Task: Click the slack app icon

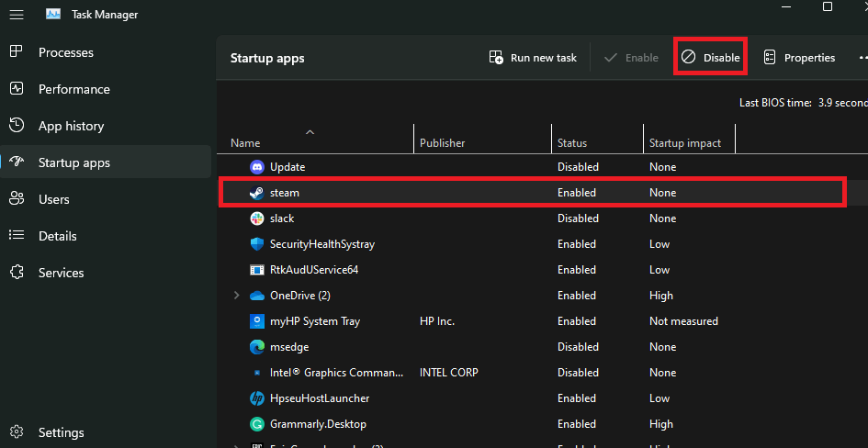Action: pyautogui.click(x=257, y=218)
